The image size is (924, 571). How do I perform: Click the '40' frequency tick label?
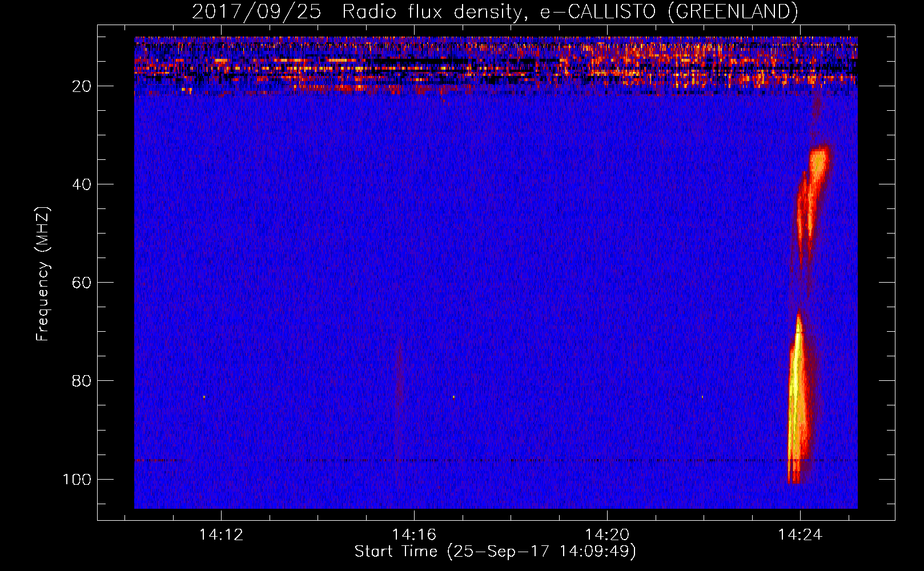click(x=82, y=184)
